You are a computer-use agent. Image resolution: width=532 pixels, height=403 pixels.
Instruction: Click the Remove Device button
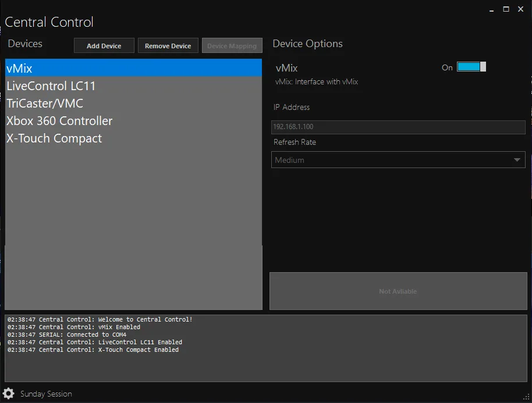pyautogui.click(x=168, y=46)
